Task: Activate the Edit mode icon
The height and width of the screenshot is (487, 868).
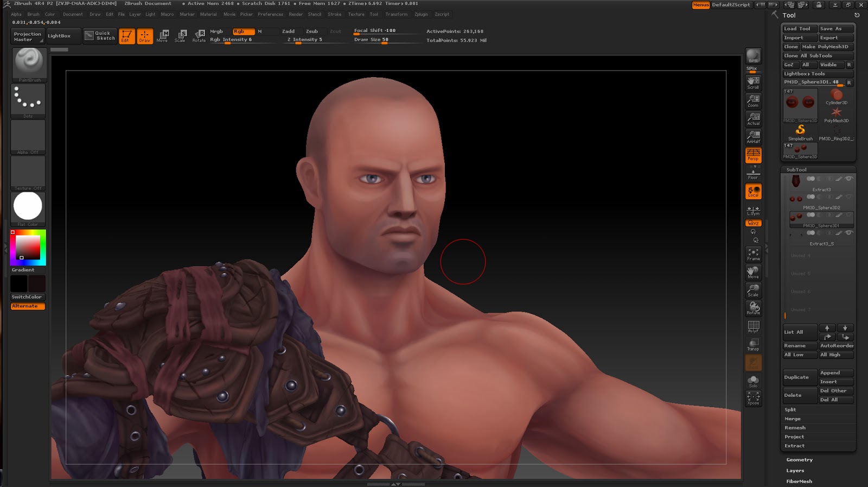Action: pos(126,36)
